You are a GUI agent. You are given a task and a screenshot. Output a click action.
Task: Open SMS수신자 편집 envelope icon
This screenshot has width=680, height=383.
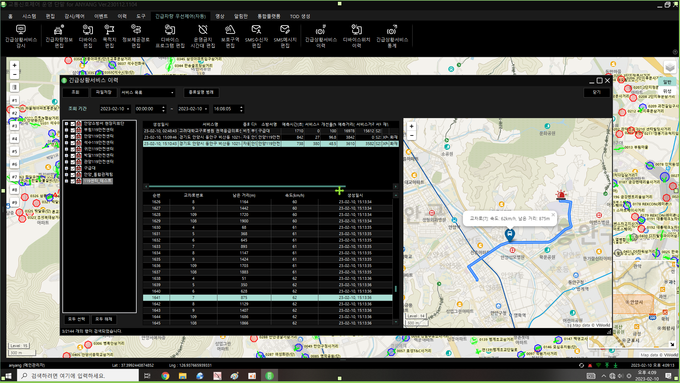[x=256, y=36]
